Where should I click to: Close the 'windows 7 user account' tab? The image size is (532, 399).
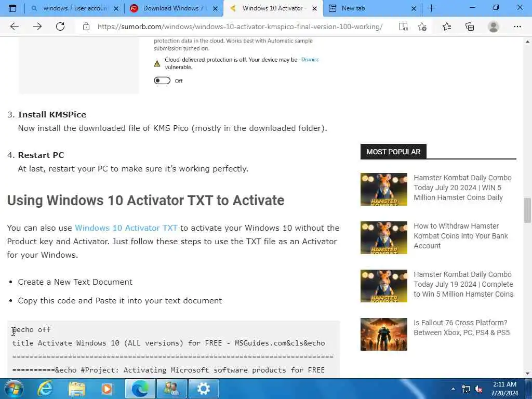[x=116, y=8]
